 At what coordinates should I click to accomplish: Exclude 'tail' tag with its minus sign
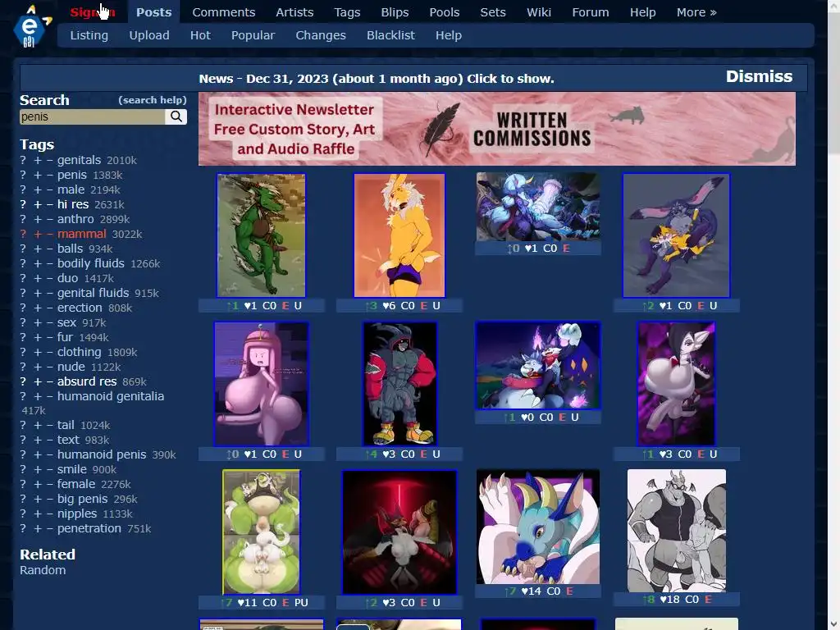tap(49, 425)
